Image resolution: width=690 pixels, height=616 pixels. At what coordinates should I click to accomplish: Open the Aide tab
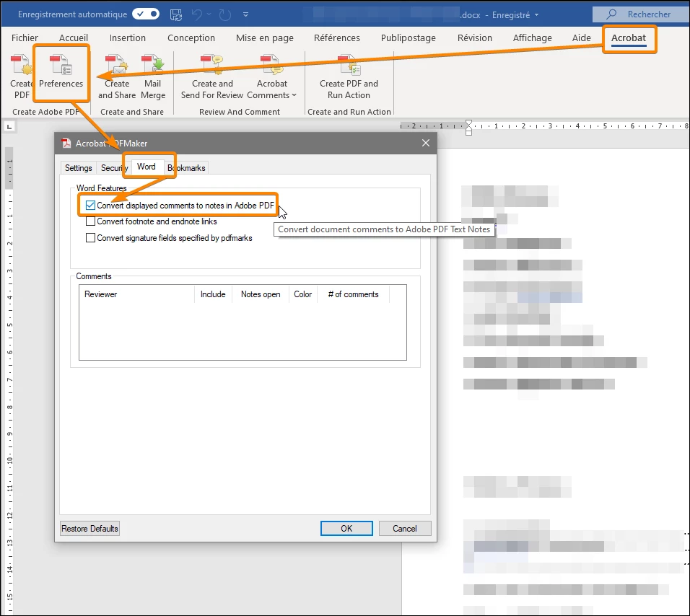click(581, 38)
